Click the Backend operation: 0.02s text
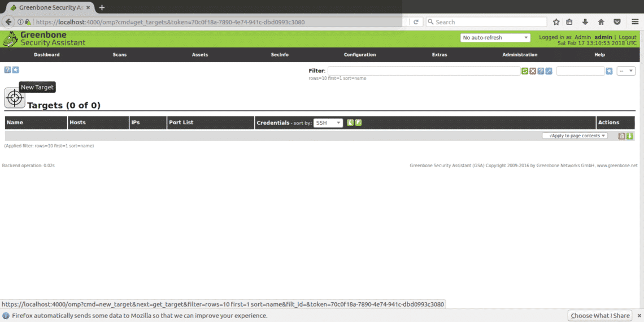644x322 pixels. (x=28, y=166)
